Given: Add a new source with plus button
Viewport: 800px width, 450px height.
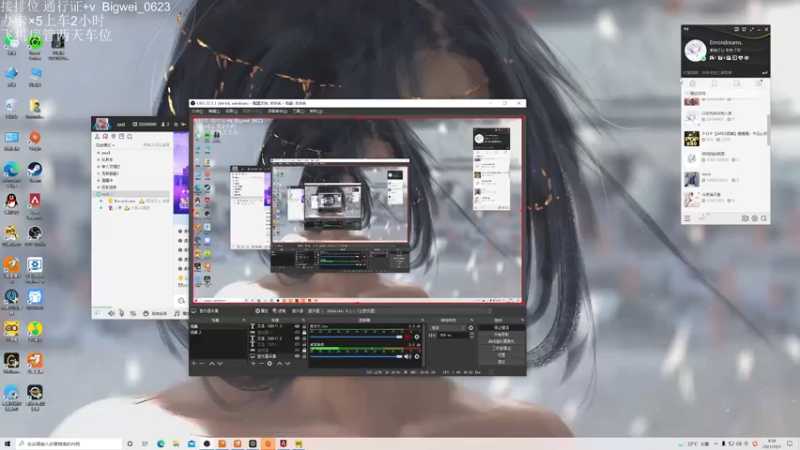Looking at the screenshot, I should pyautogui.click(x=253, y=363).
